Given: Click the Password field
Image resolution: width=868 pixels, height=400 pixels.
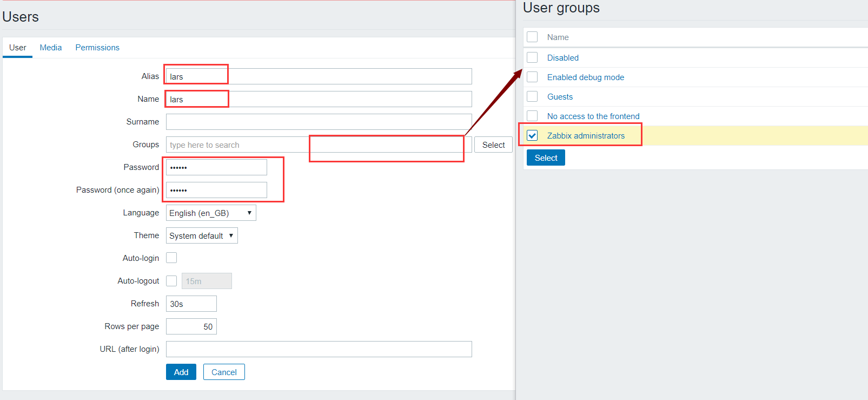Looking at the screenshot, I should click(216, 167).
